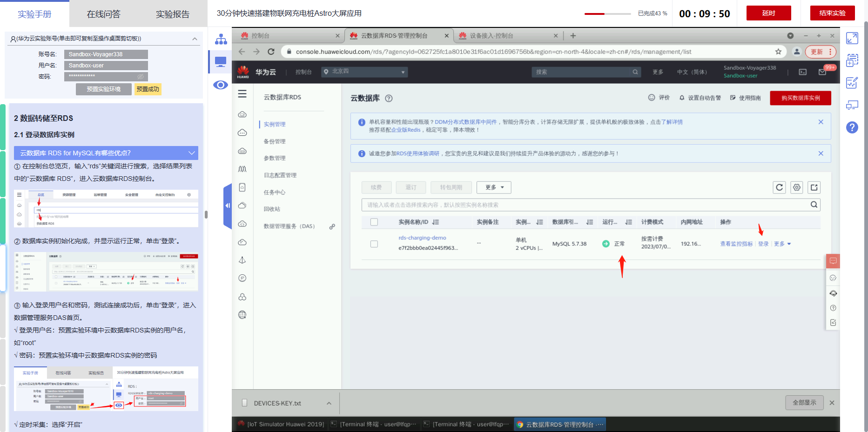Click the 查看监控指标 link
868x432 pixels.
736,244
